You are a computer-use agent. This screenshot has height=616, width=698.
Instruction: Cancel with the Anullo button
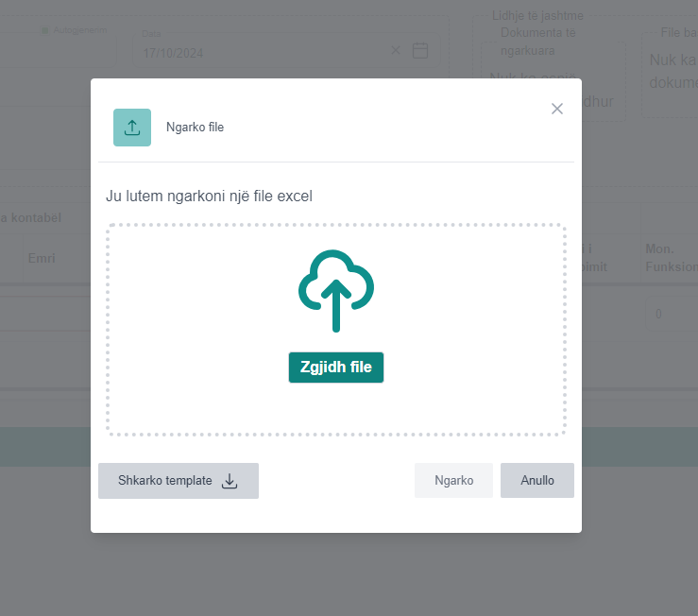point(536,480)
